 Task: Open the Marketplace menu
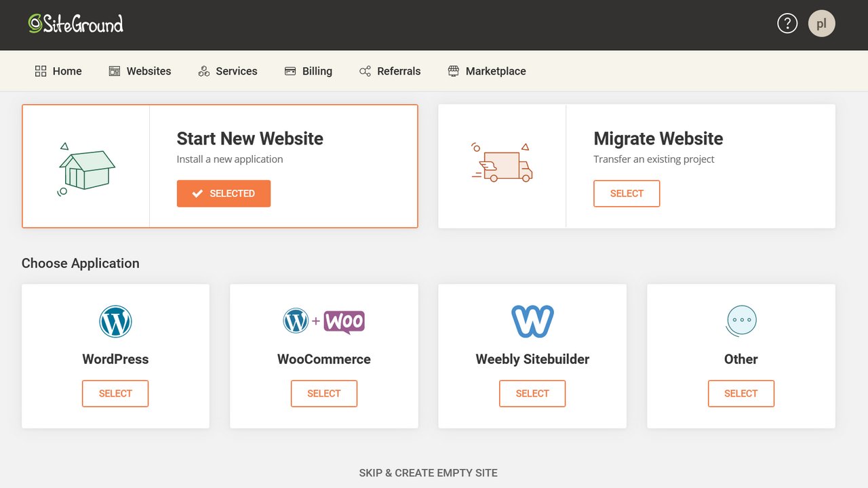(486, 70)
